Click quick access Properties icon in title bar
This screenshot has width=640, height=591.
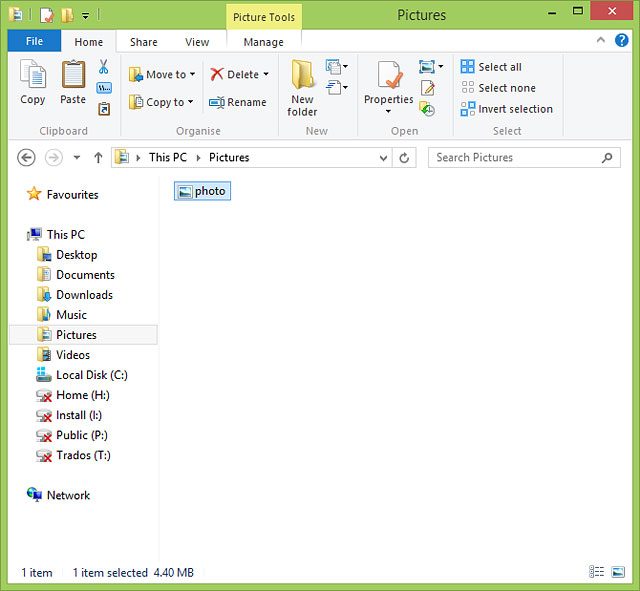click(x=47, y=16)
